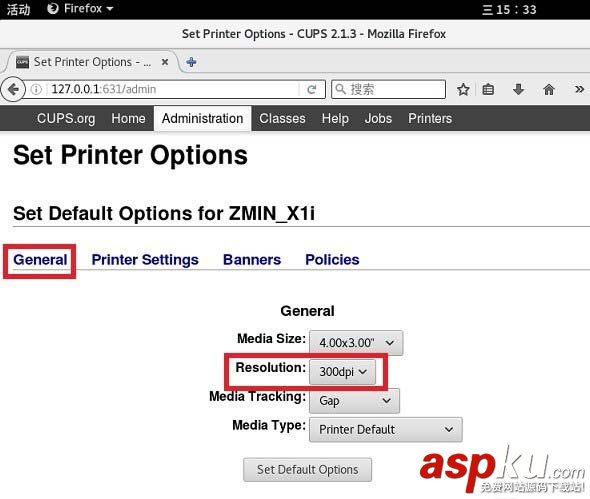590x499 pixels.
Task: Open a new tab with the plus icon
Action: pyautogui.click(x=192, y=62)
